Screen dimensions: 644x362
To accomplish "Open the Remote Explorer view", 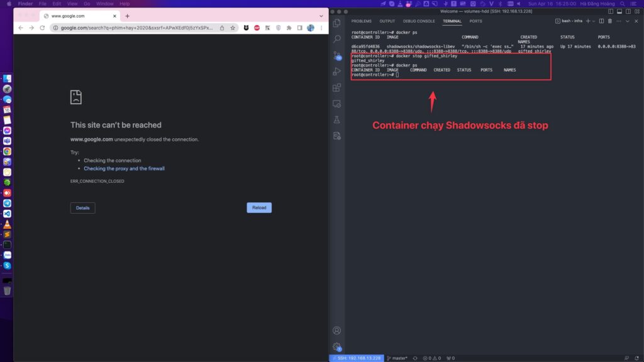I will [337, 104].
